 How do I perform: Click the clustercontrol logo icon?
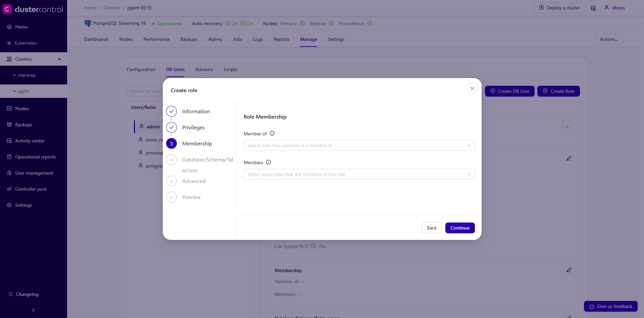(7, 9)
